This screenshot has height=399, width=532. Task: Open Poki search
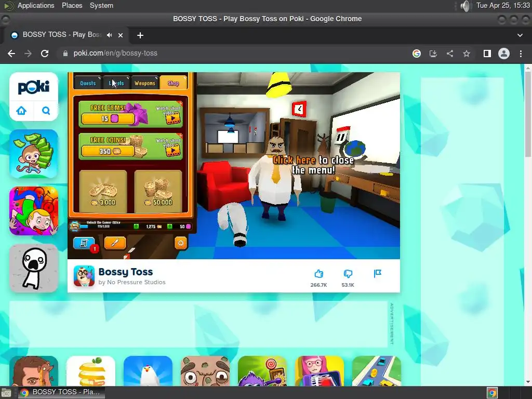[46, 111]
